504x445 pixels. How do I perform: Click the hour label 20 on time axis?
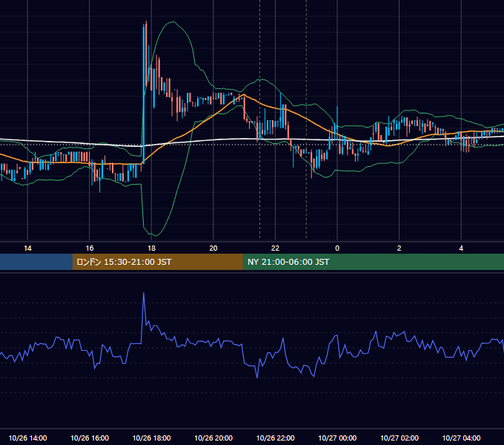[213, 248]
